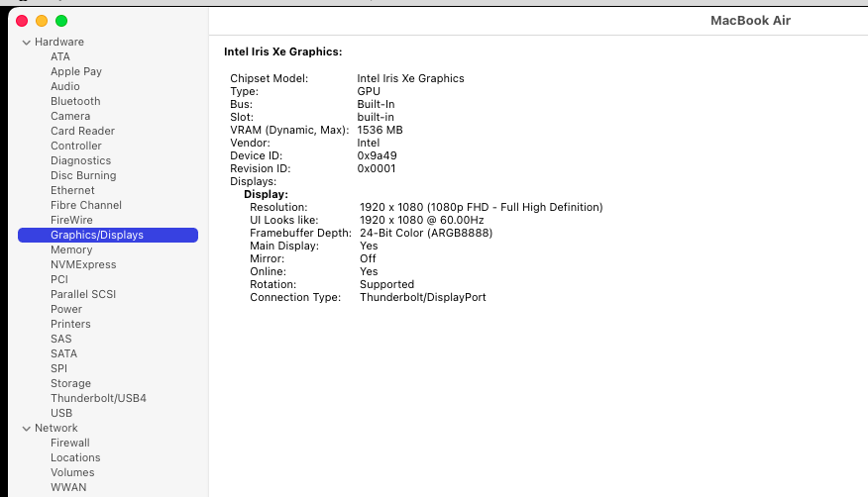The image size is (868, 497).
Task: Click the bold Display subheading
Action: tap(266, 195)
